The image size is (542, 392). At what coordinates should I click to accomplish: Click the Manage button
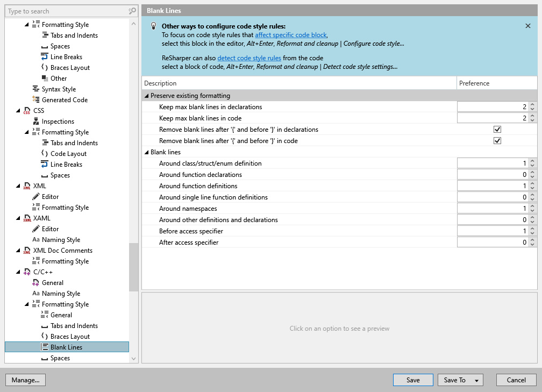[25, 380]
